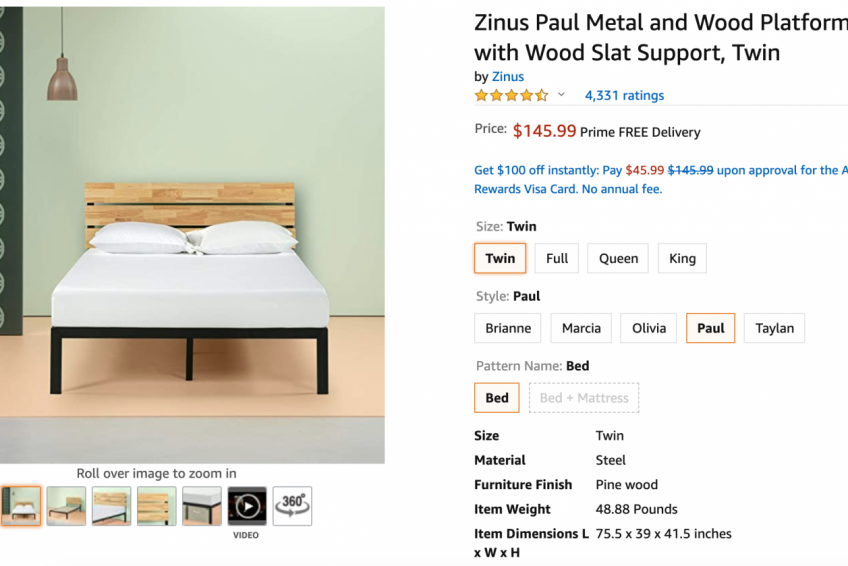The height and width of the screenshot is (566, 848).
Task: Show the second bed frame thumbnail
Action: pyautogui.click(x=66, y=506)
